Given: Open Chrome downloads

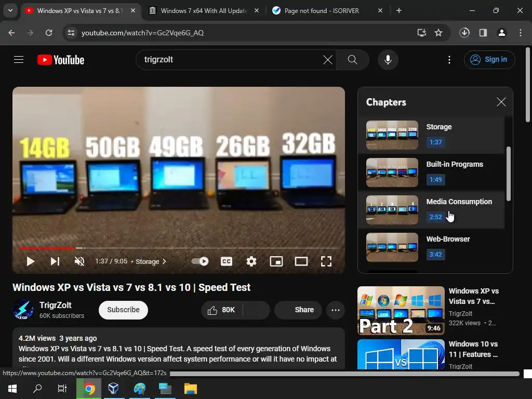Looking at the screenshot, I should (x=464, y=33).
